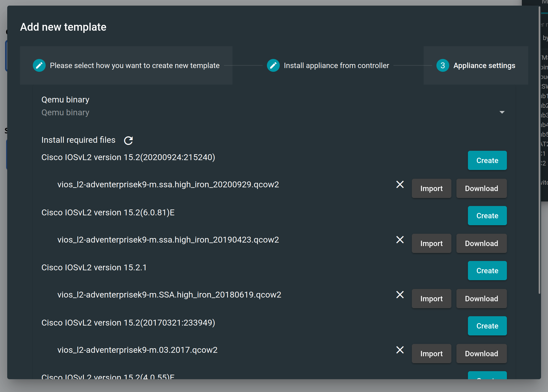
Task: Download the vios_l2-adventerprisek9-m.03.2017.qcow2 image
Action: pyautogui.click(x=481, y=354)
